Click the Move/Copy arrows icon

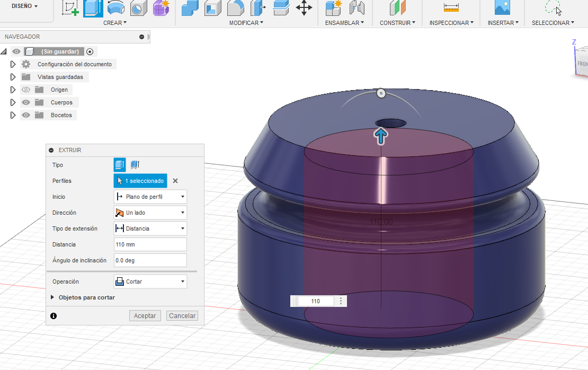point(304,7)
